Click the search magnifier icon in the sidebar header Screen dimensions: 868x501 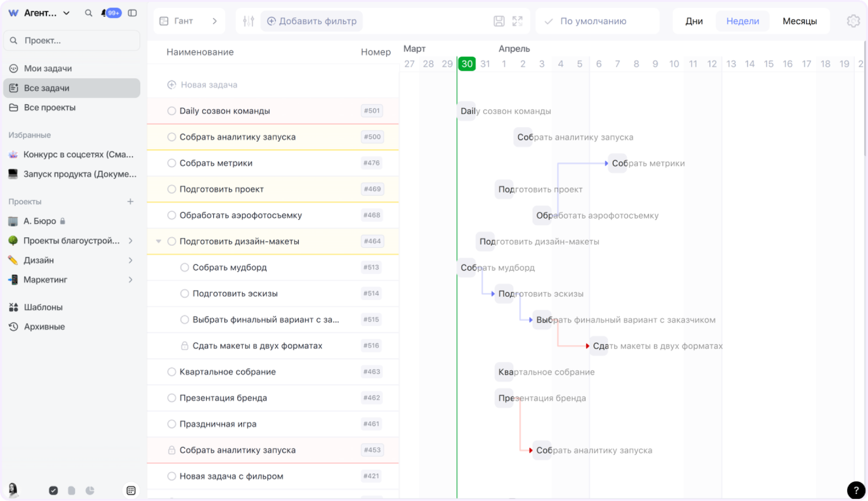(x=89, y=13)
